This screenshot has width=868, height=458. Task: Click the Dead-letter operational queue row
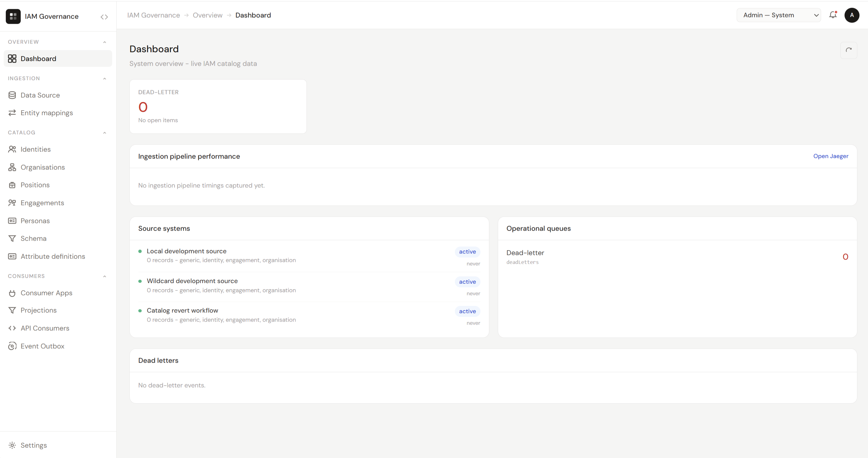[x=677, y=257]
